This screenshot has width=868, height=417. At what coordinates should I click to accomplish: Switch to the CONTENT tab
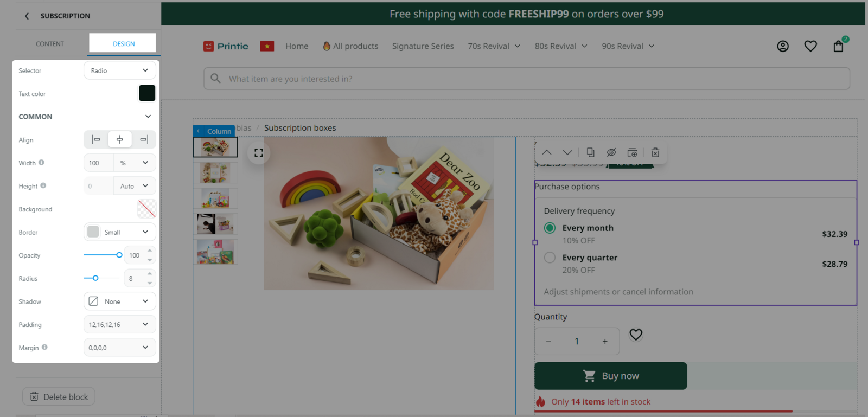[x=50, y=44]
